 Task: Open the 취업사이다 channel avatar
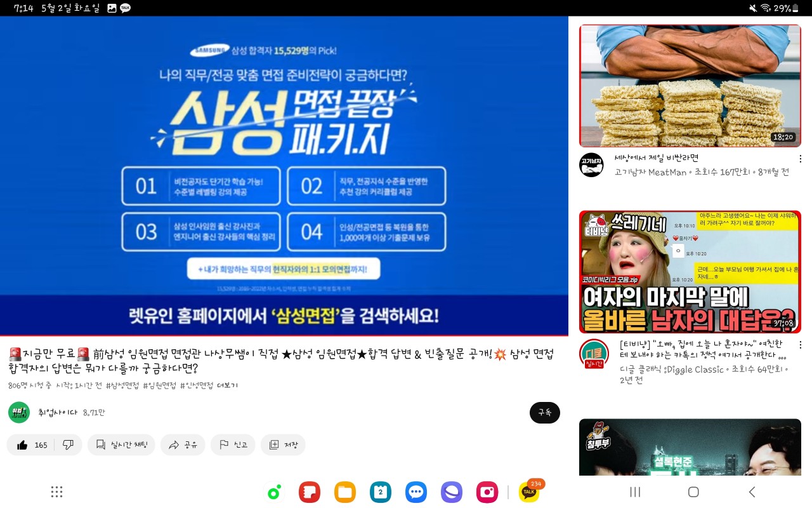tap(19, 413)
